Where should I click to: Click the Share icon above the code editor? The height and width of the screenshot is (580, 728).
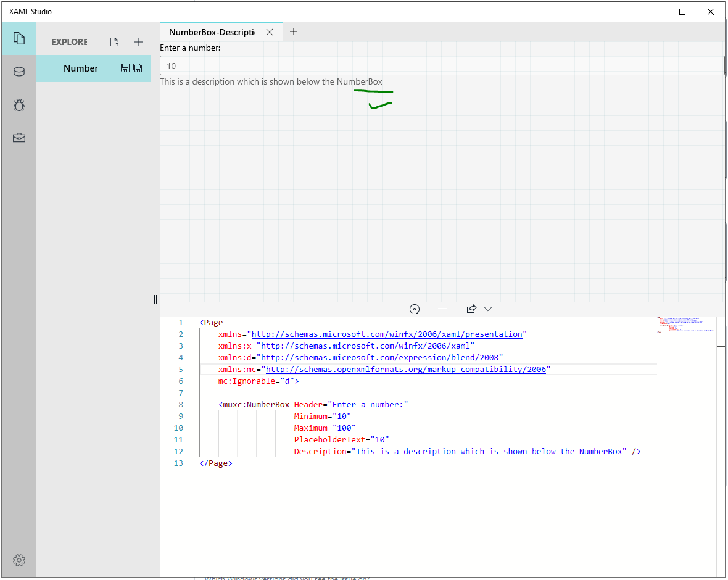point(471,309)
